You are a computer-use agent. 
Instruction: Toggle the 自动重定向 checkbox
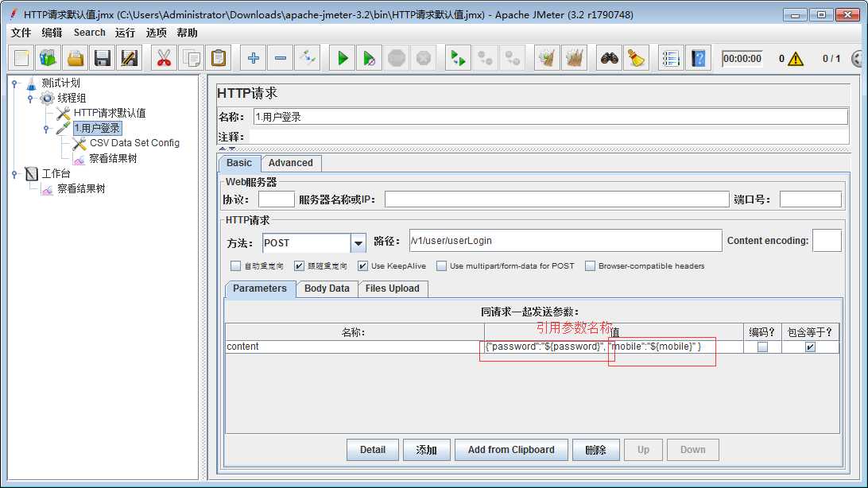pyautogui.click(x=236, y=266)
